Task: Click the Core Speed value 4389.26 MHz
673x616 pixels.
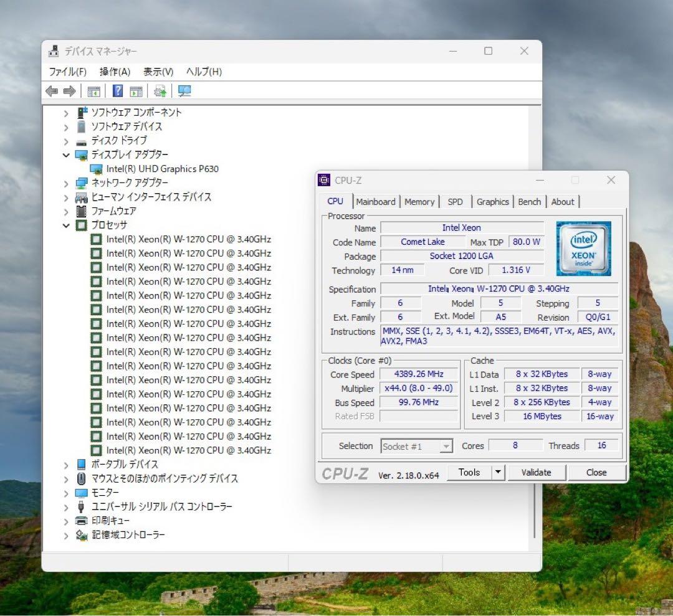Action: pyautogui.click(x=419, y=374)
